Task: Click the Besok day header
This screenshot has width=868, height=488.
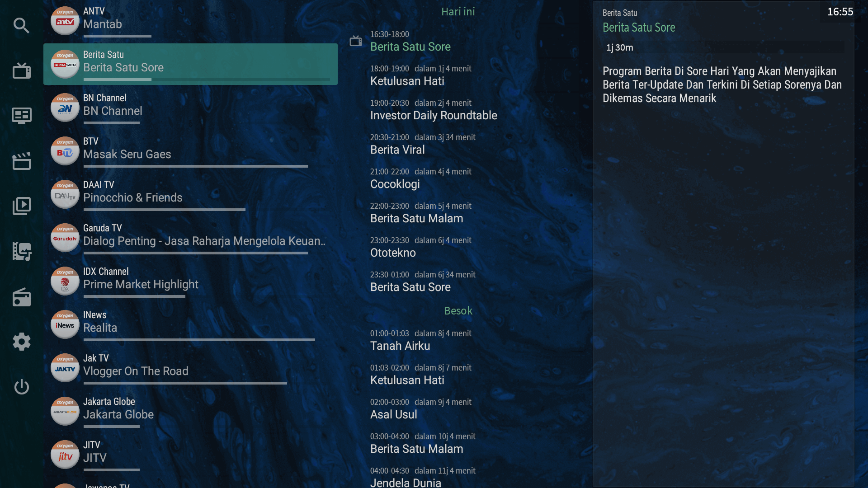Action: (x=458, y=311)
